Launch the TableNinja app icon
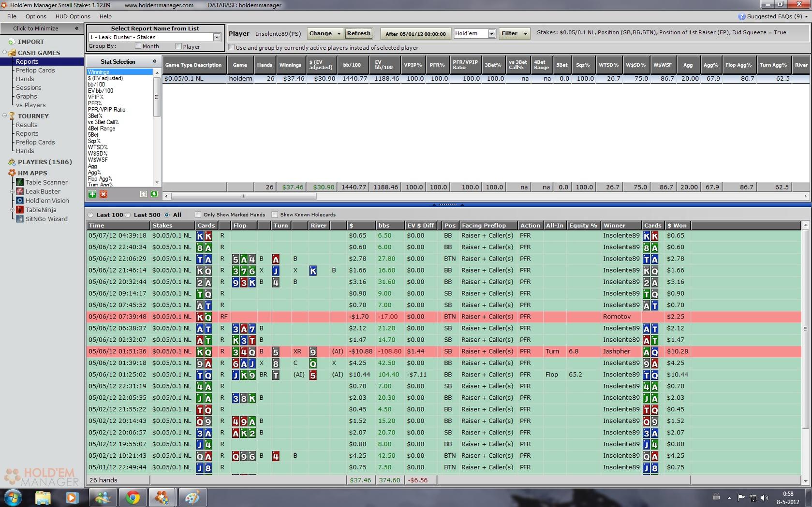The width and height of the screenshot is (812, 507). (x=20, y=210)
